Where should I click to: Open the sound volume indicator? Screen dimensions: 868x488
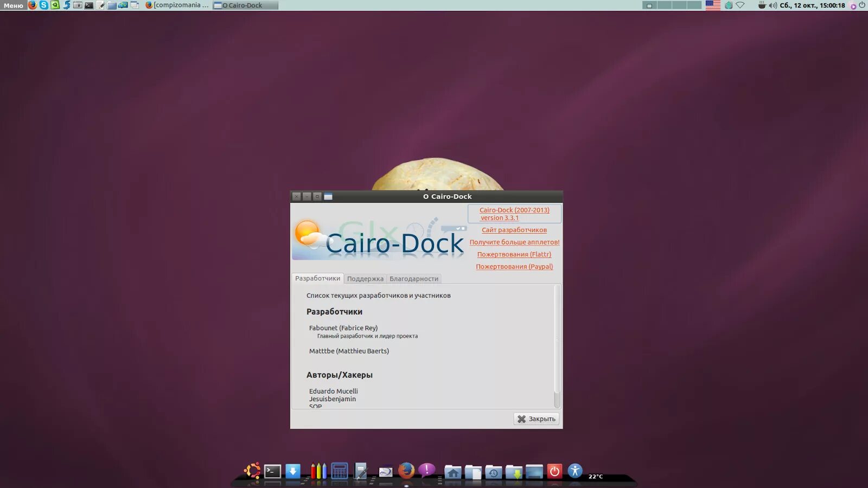pyautogui.click(x=773, y=5)
